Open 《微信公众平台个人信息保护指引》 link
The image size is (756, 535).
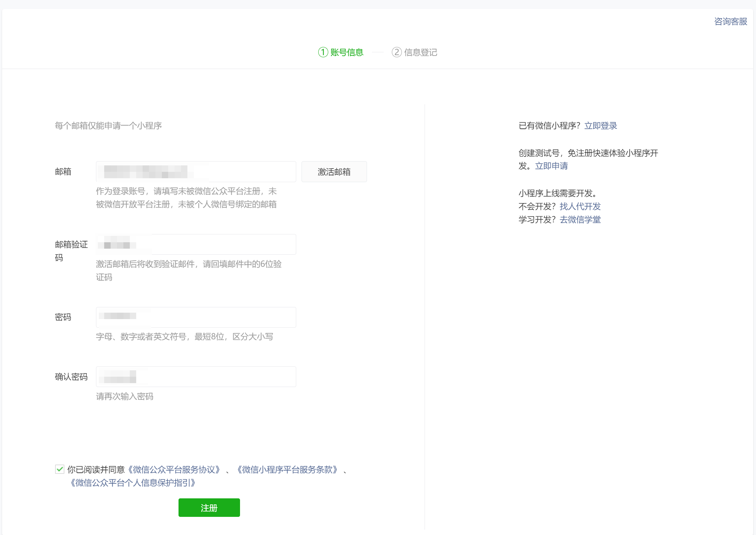click(x=133, y=483)
